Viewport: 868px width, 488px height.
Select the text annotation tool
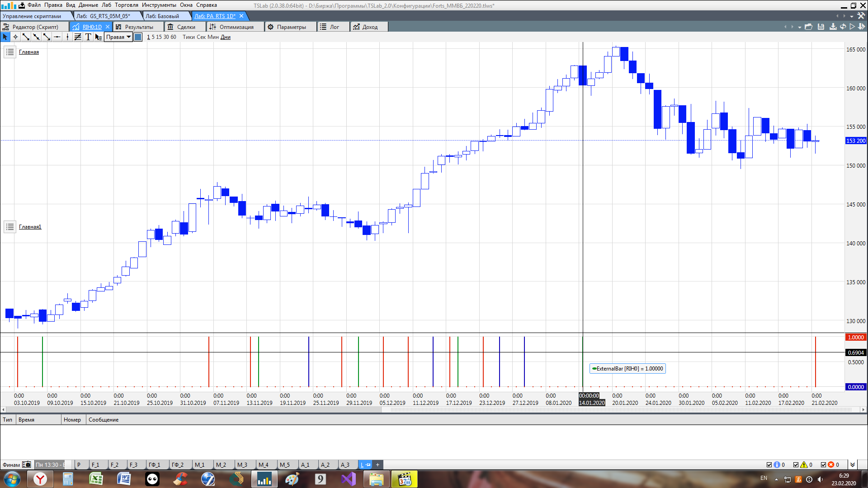pos(88,37)
